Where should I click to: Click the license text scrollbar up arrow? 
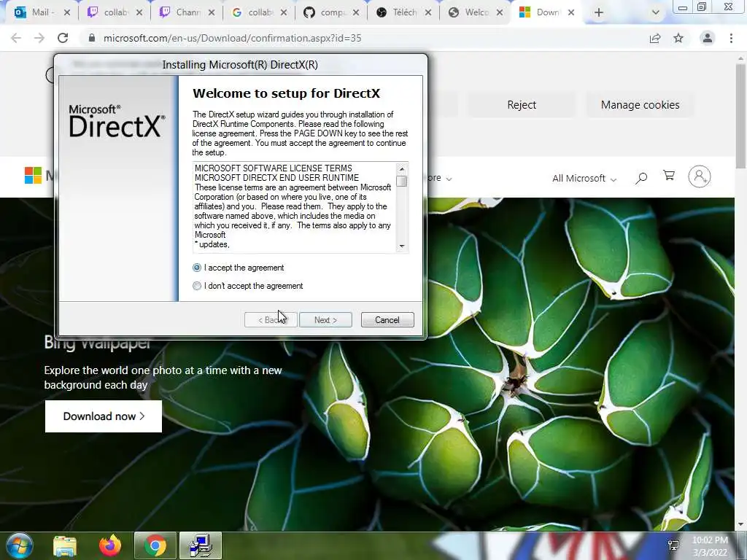(x=402, y=169)
